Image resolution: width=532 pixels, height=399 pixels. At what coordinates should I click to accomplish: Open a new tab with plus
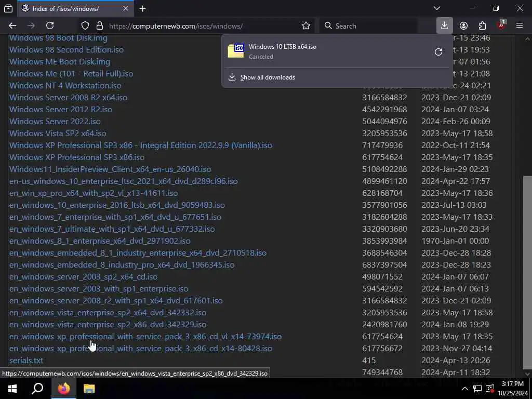pyautogui.click(x=142, y=9)
